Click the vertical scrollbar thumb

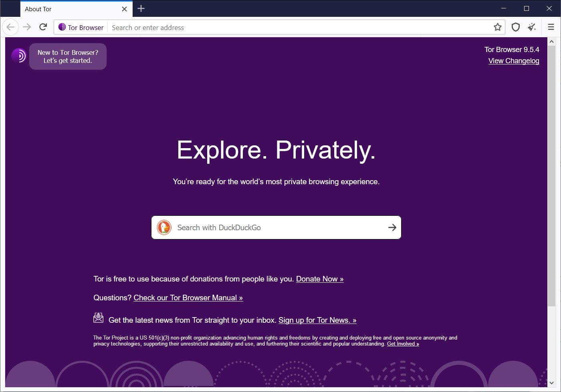point(551,176)
